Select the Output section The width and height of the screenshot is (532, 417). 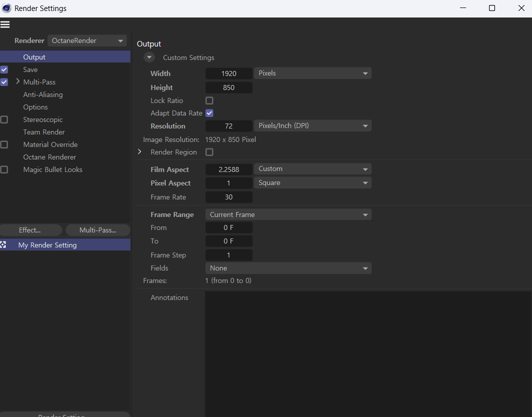[x=65, y=56]
